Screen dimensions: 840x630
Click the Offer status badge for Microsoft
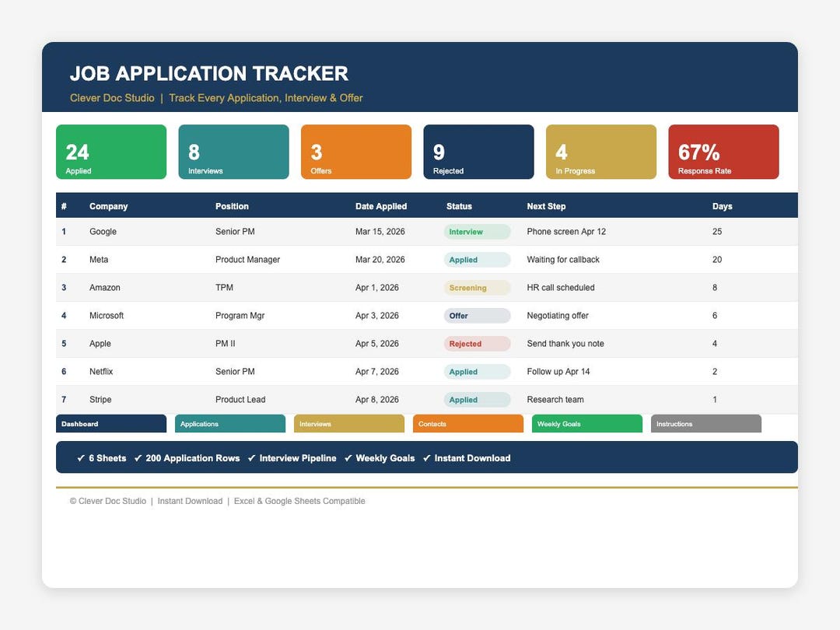477,316
